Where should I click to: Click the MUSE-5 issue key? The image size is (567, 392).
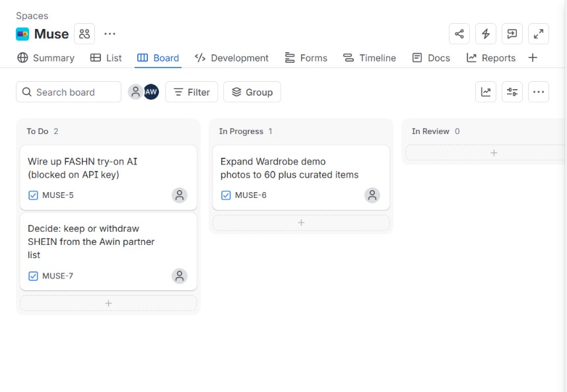point(58,195)
